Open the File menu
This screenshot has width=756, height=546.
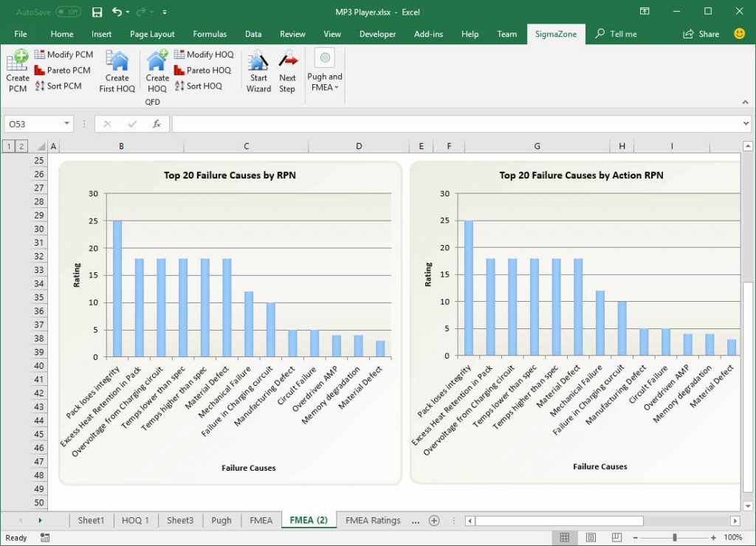[x=21, y=34]
